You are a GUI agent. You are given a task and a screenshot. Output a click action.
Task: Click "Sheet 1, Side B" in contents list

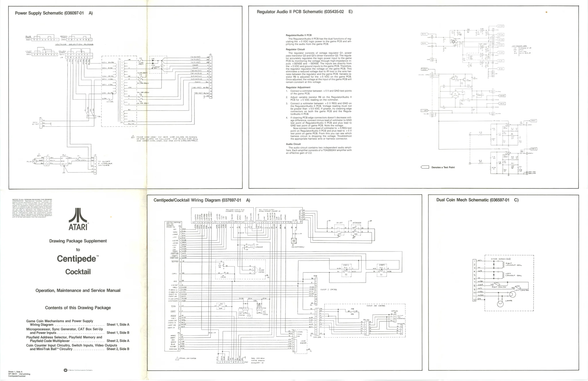point(118,333)
